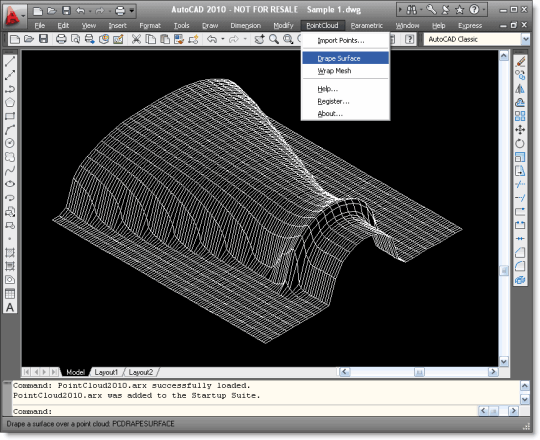Select the Rotate tool in Modify toolbar
The image size is (540, 440).
click(520, 143)
